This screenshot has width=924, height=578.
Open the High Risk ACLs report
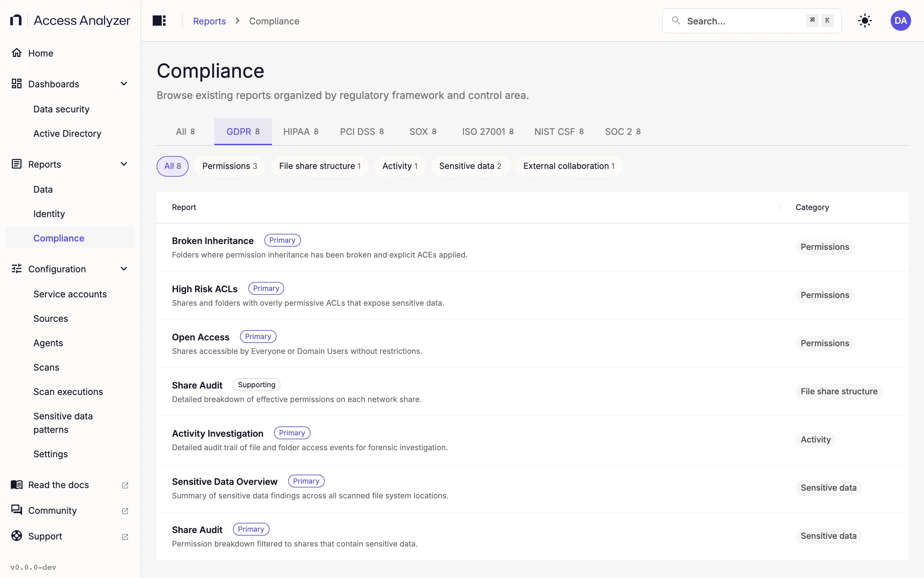coord(205,289)
